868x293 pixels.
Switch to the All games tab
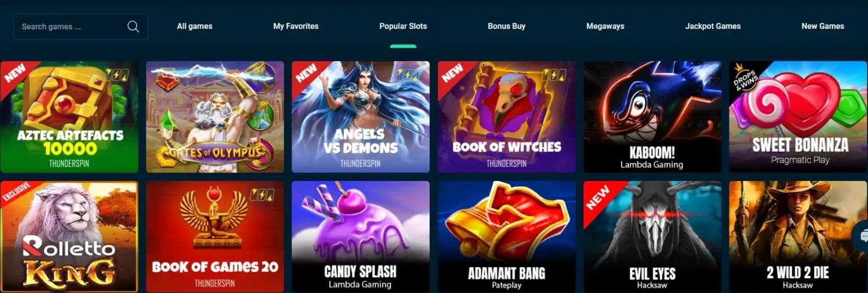click(194, 26)
